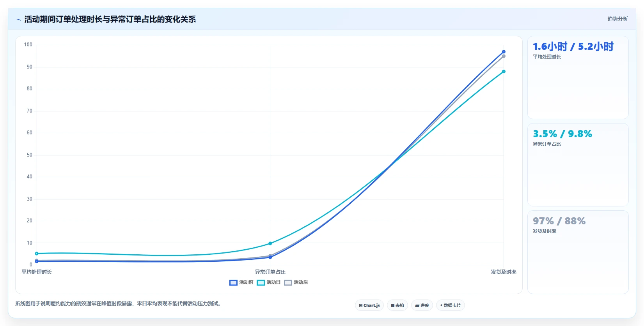Click 活动日 data point at 异常订单占比
This screenshot has width=644, height=326.
tap(270, 243)
